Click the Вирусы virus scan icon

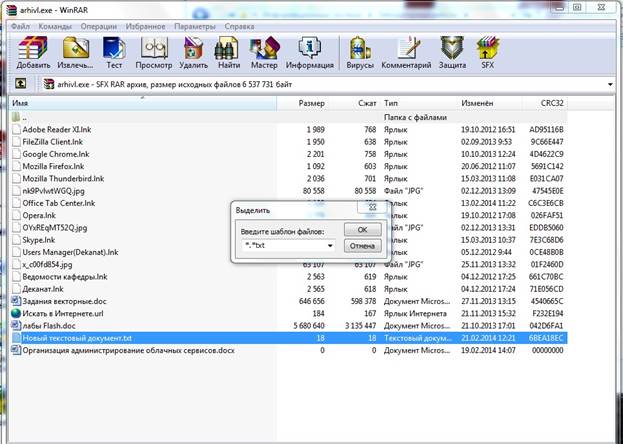[360, 48]
